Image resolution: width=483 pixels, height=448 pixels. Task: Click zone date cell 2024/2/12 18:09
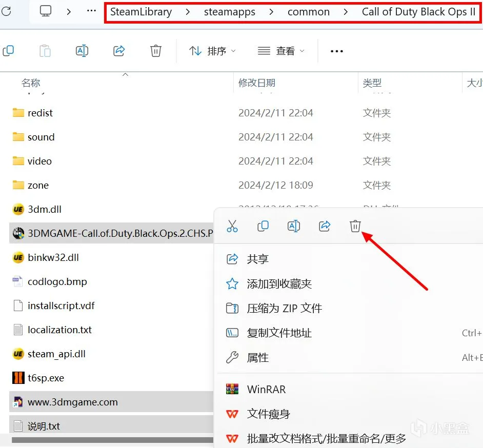(x=276, y=185)
